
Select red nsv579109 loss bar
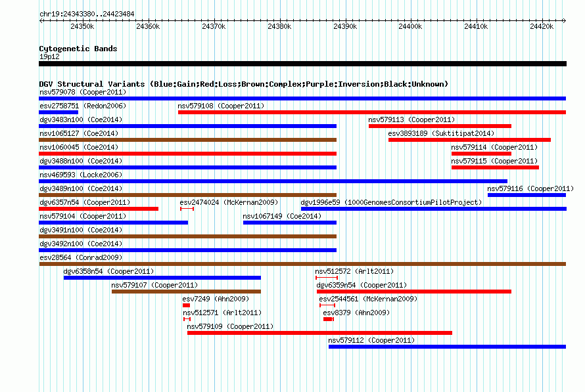click(x=319, y=333)
